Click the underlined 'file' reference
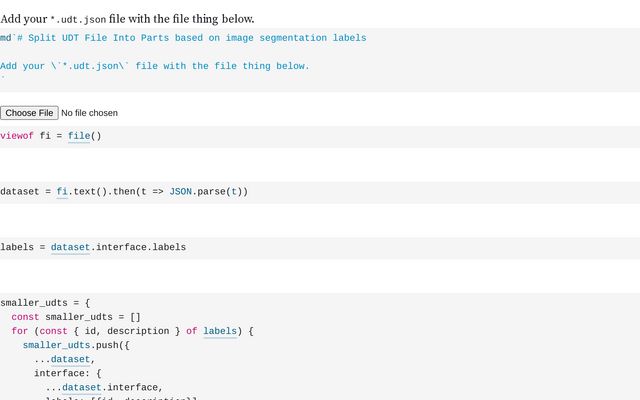 click(79, 136)
